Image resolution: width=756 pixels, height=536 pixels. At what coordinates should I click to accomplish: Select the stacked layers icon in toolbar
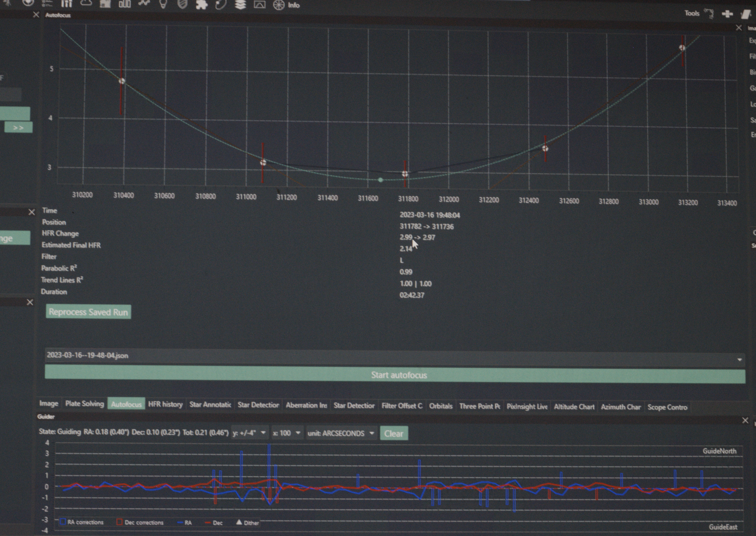point(240,5)
